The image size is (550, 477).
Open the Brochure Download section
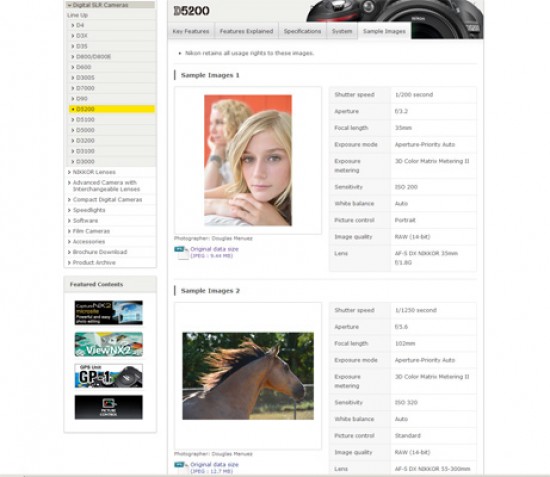click(x=100, y=252)
